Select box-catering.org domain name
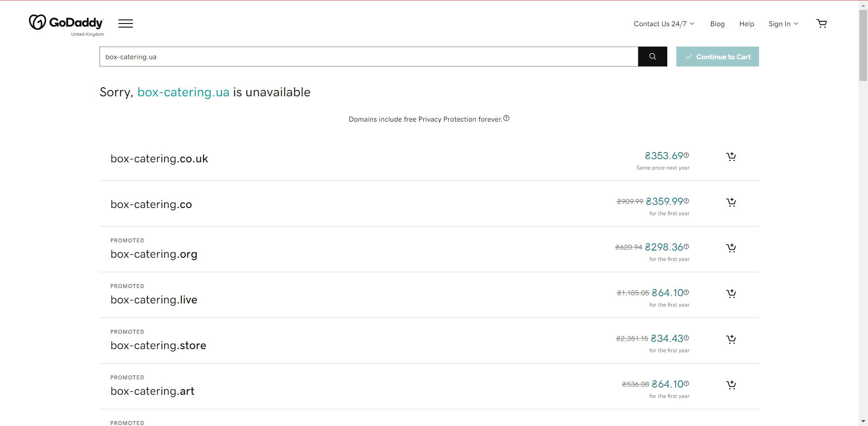The image size is (868, 426). 154,254
